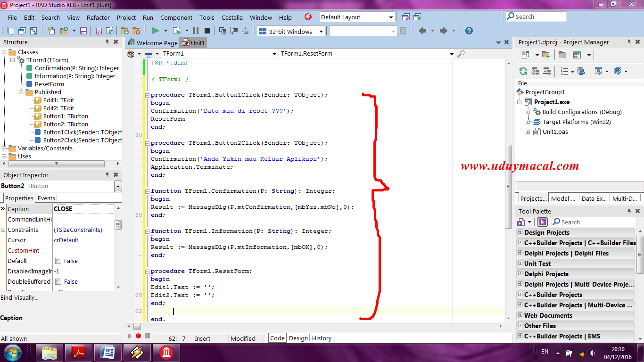Click the Back navigation arrow

422,31
